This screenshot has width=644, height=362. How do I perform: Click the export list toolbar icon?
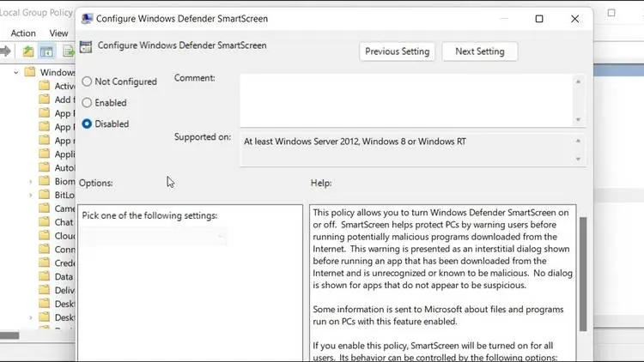tap(67, 51)
